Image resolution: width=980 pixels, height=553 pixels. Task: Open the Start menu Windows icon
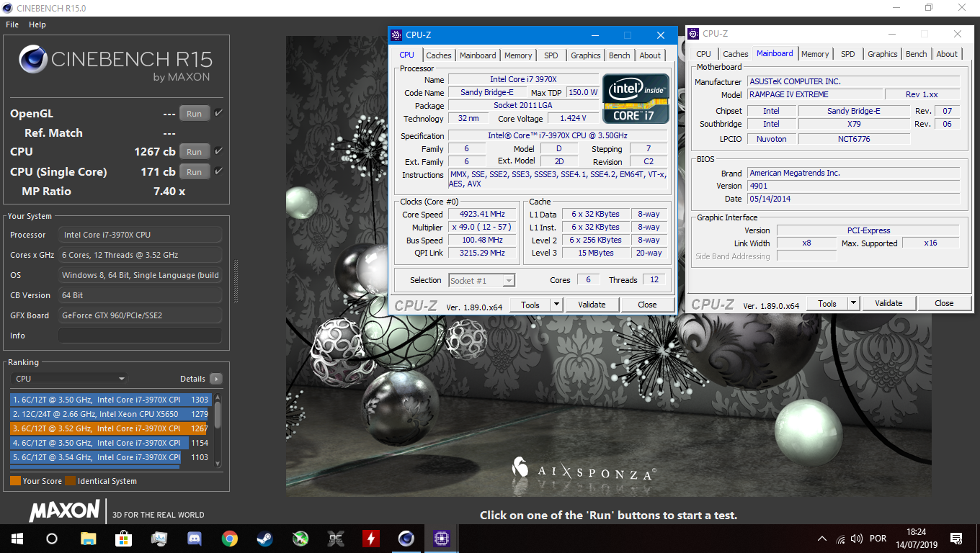pyautogui.click(x=17, y=538)
